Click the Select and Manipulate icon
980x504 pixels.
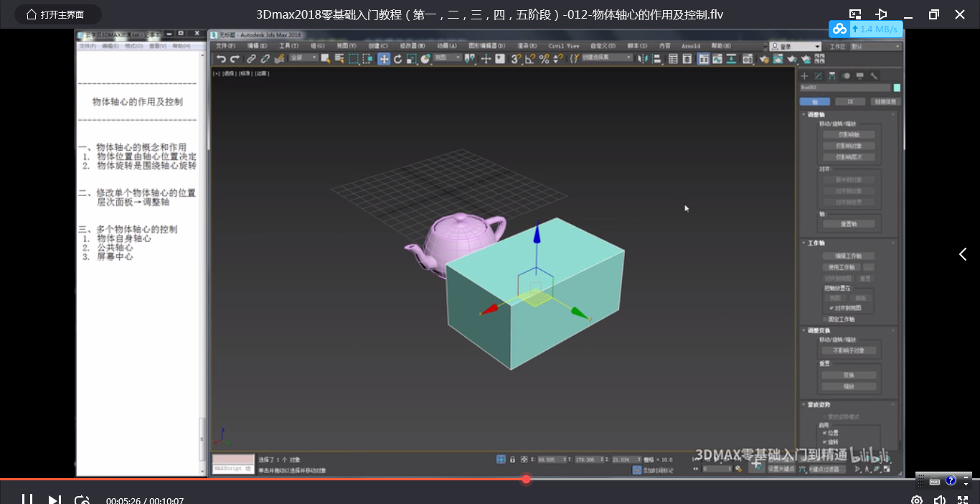tap(486, 59)
